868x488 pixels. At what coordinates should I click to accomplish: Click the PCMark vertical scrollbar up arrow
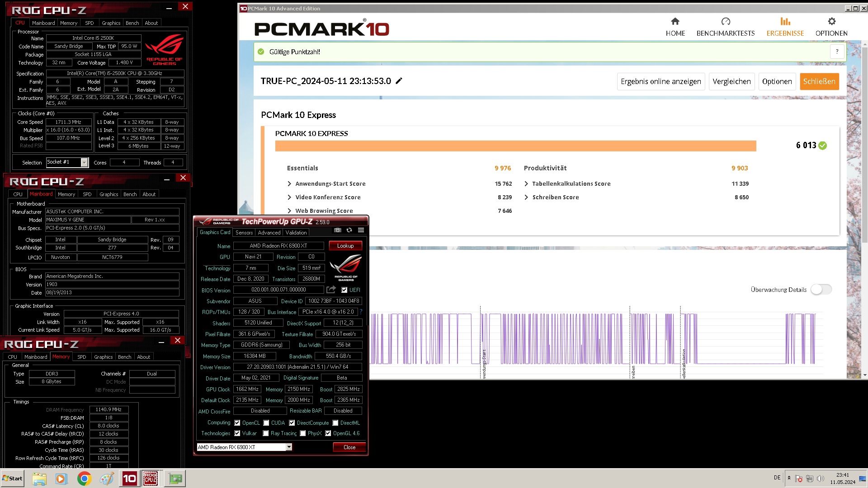(864, 44)
